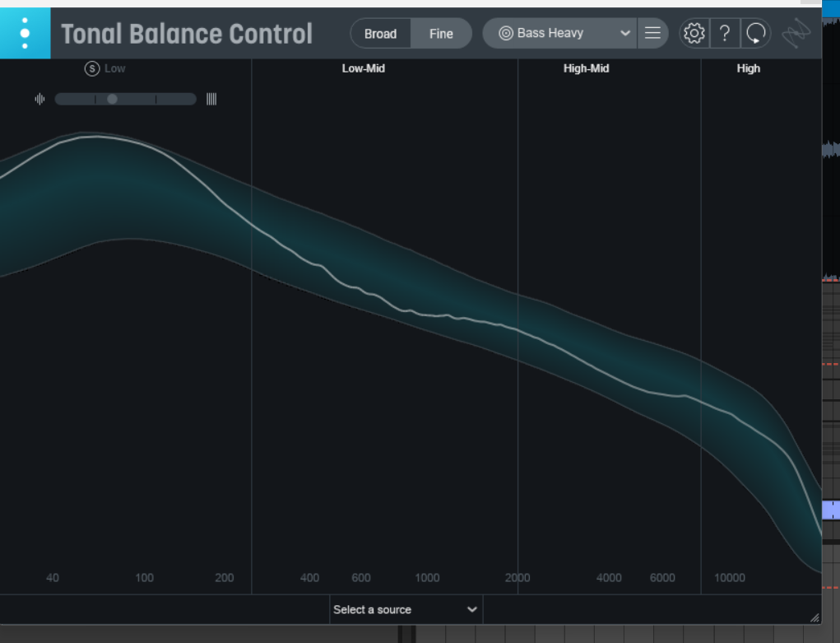Select the High band label
This screenshot has width=840, height=643.
tap(749, 68)
